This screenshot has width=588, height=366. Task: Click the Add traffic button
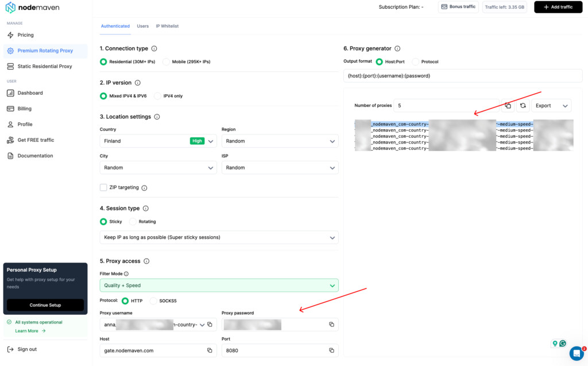[x=558, y=7]
